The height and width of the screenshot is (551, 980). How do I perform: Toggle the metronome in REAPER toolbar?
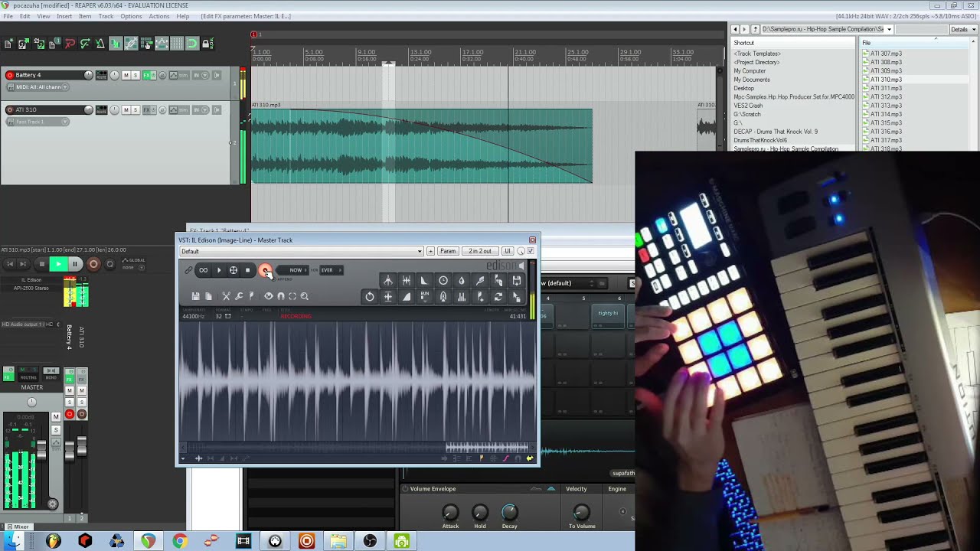click(100, 44)
